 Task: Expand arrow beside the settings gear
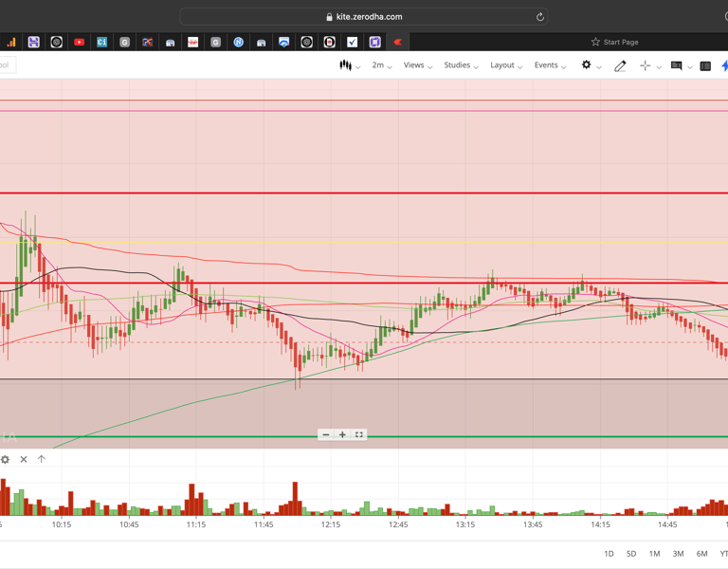pos(599,67)
